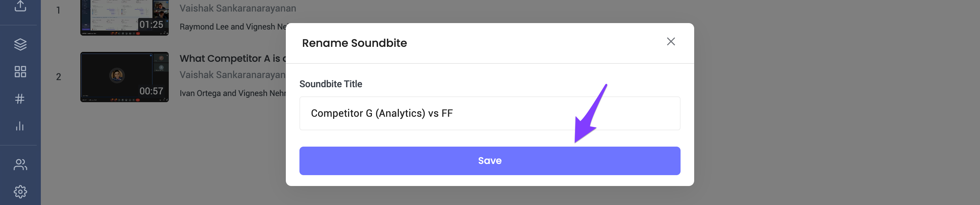This screenshot has width=980, height=205.
Task: Open the bar chart analytics icon
Action: [x=20, y=126]
